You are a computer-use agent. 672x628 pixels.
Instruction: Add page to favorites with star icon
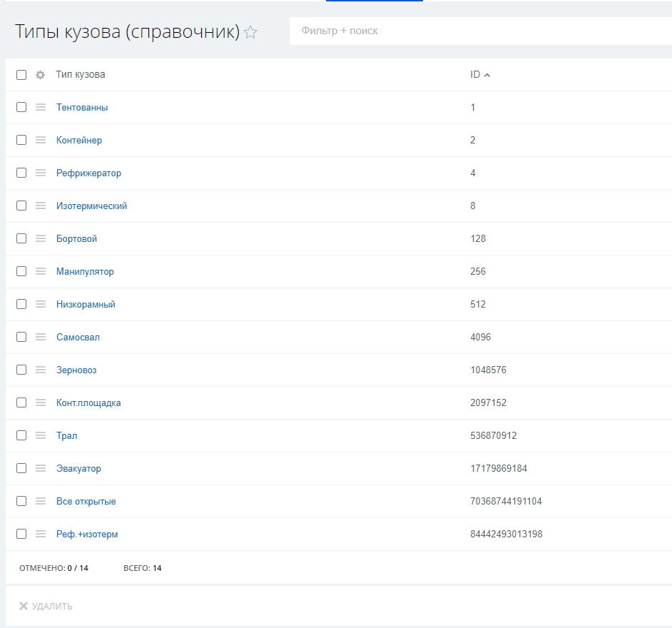coord(250,32)
